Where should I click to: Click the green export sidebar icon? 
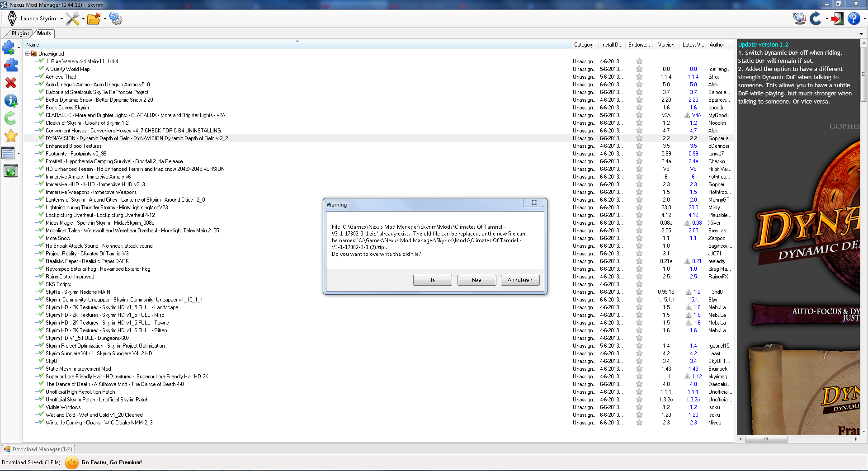(x=10, y=171)
